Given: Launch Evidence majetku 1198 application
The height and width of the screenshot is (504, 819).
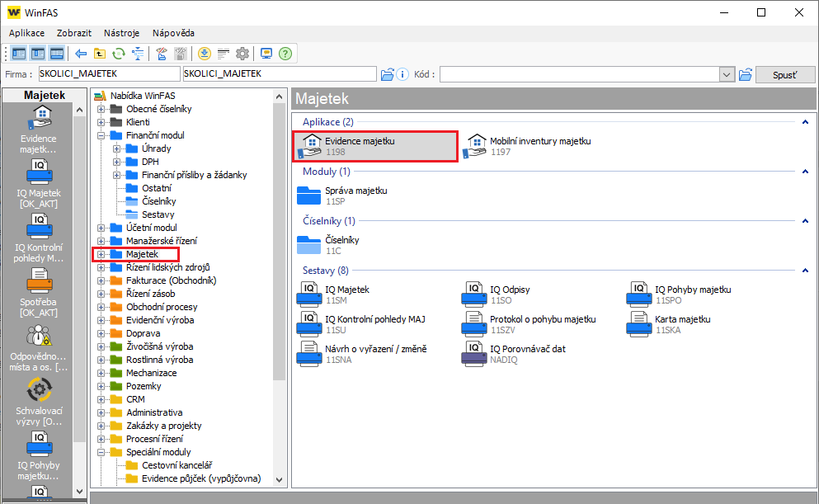Looking at the screenshot, I should pyautogui.click(x=375, y=146).
